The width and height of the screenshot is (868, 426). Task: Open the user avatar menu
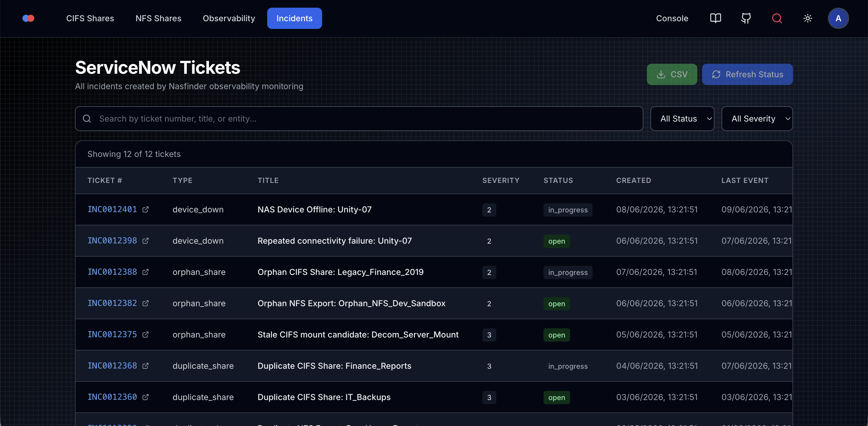(838, 18)
